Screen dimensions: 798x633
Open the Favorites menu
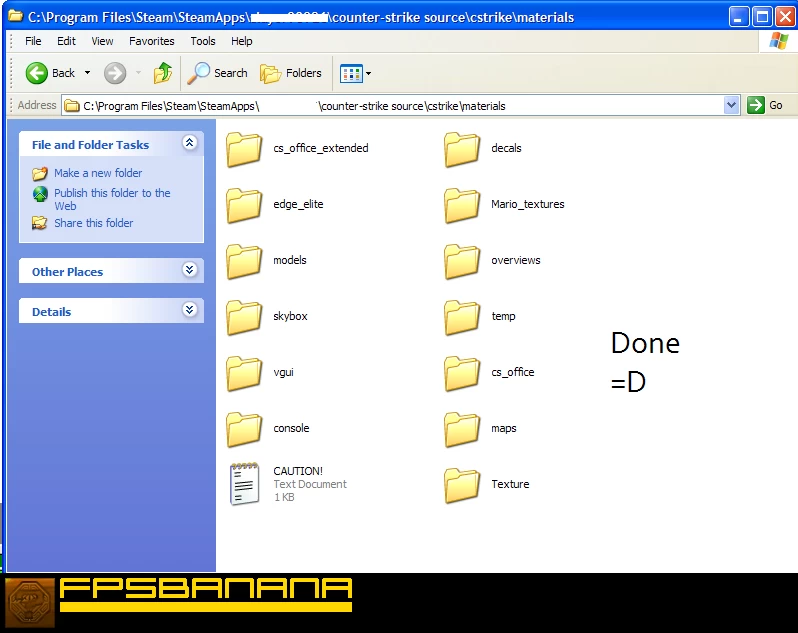151,41
